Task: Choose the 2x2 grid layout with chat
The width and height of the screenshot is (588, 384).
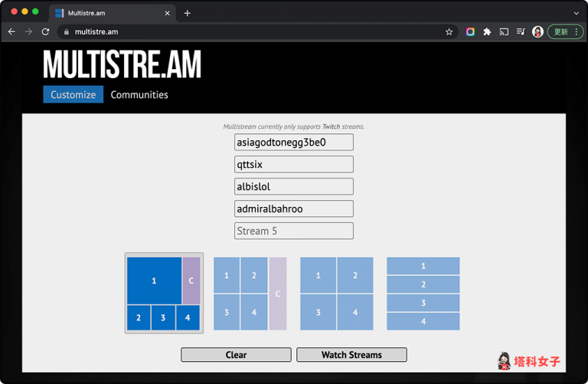Action: point(250,294)
